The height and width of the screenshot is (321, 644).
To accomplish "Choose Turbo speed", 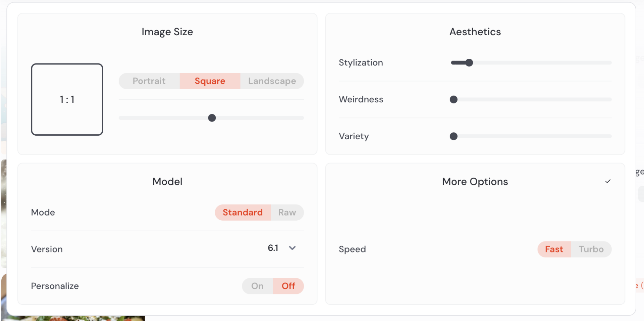I will [x=591, y=249].
